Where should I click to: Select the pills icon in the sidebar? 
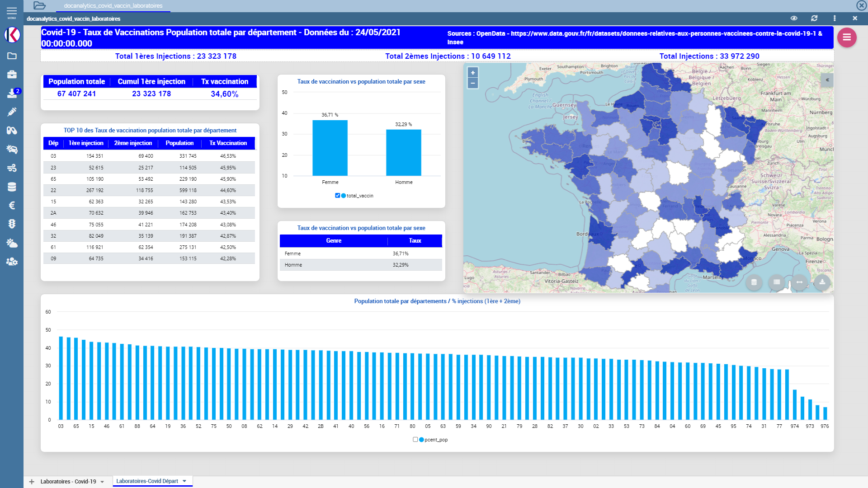point(12,131)
